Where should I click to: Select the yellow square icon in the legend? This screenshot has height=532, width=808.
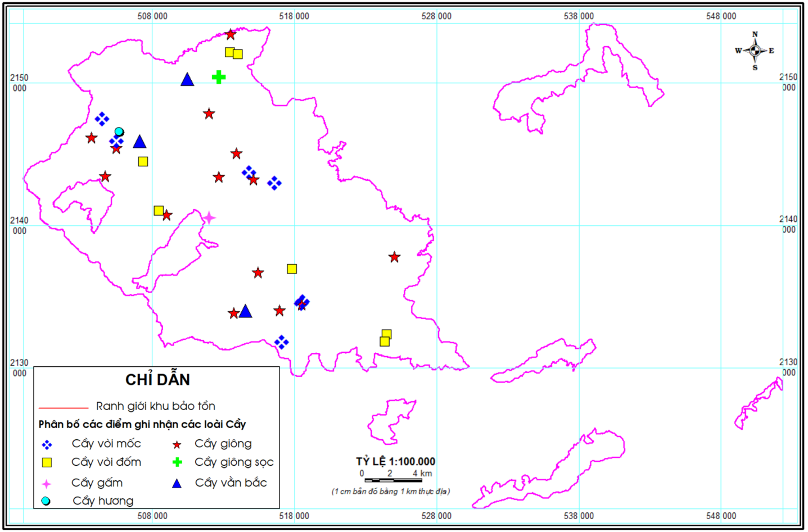coord(47,462)
